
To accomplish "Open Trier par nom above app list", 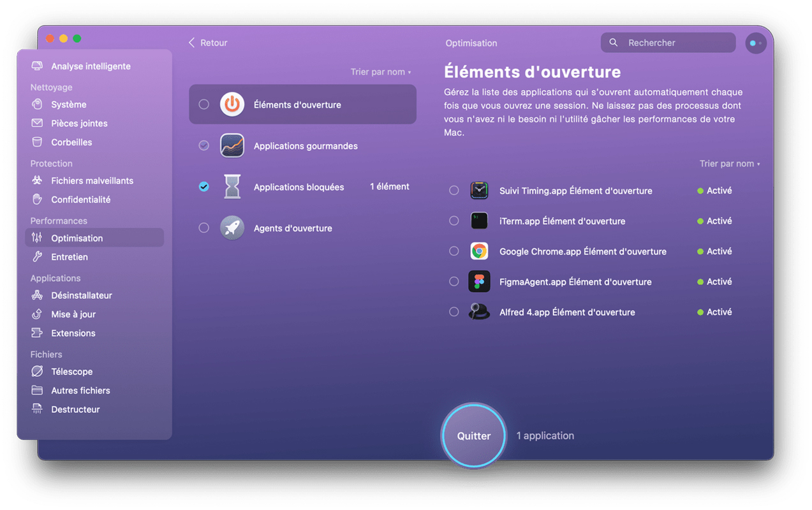I will tap(730, 164).
